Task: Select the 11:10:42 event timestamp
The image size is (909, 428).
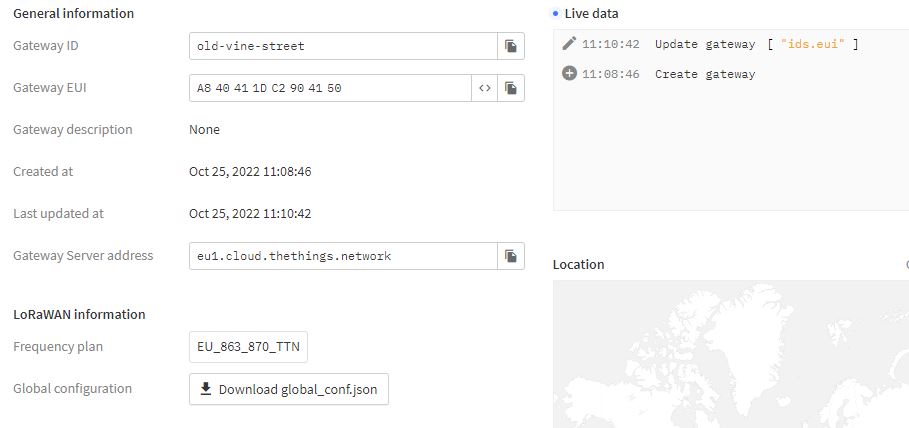Action: 610,44
